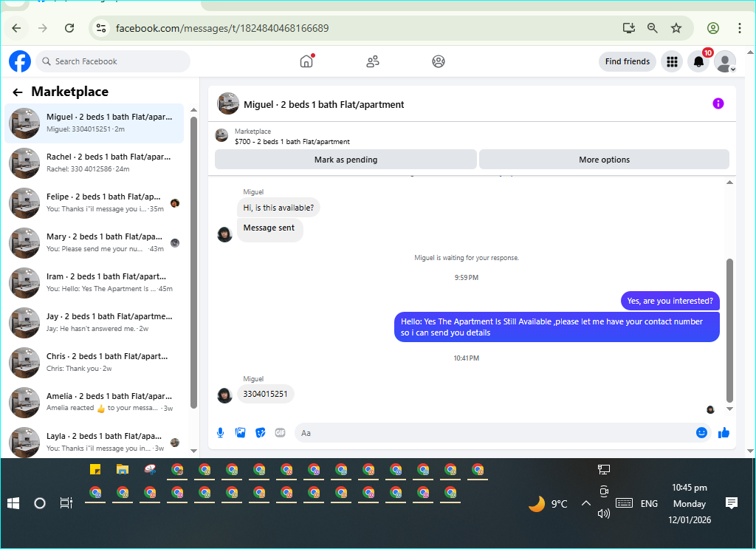Open the notifications bell
Screen dimensions: 756x549
pos(698,61)
